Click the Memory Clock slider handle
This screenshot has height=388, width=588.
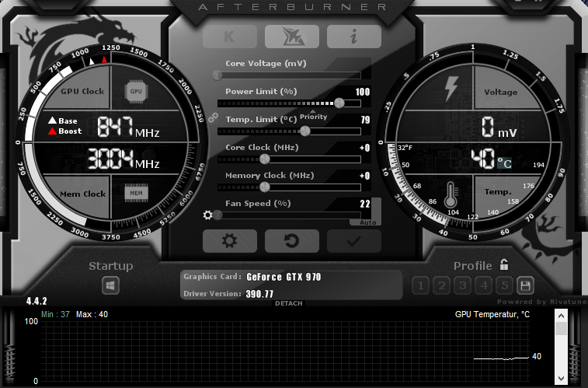coord(265,187)
